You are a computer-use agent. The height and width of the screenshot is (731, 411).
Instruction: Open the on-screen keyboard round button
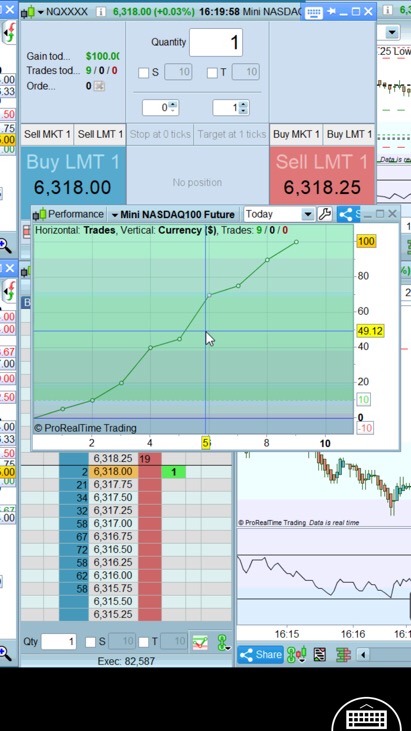click(367, 718)
